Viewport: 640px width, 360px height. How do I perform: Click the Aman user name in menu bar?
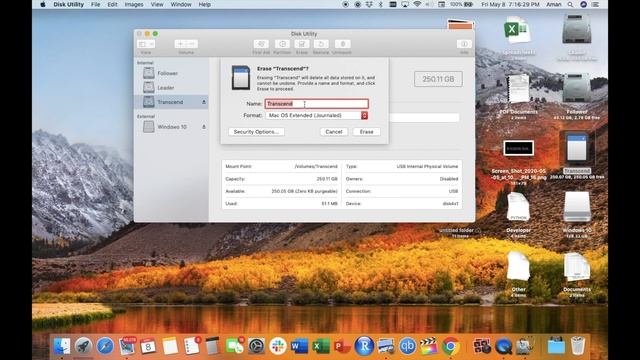coord(553,4)
